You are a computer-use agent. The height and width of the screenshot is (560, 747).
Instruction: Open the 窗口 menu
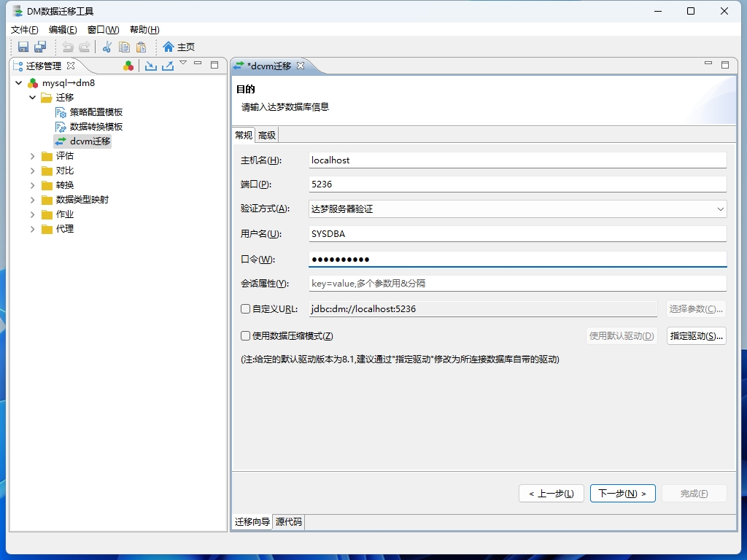pos(104,29)
